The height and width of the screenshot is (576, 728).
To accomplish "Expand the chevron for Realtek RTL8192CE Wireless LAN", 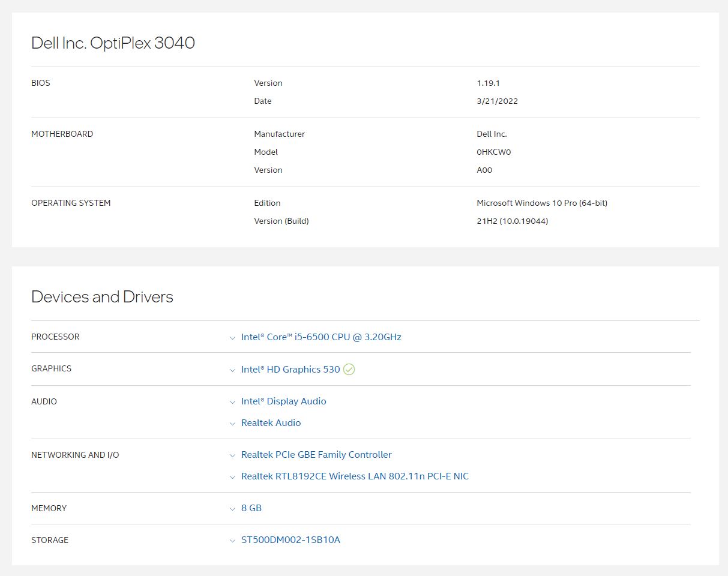I will coord(232,477).
